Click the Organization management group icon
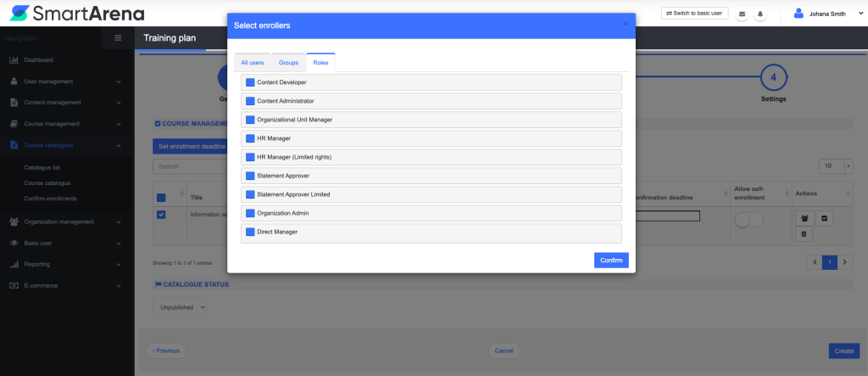868x376 pixels. 14,222
